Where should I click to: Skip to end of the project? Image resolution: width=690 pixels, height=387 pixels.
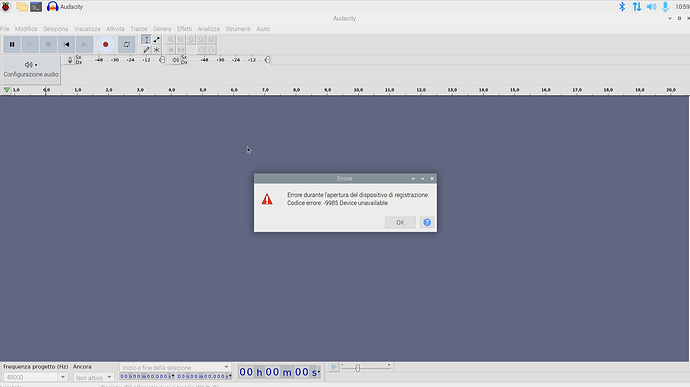click(84, 44)
